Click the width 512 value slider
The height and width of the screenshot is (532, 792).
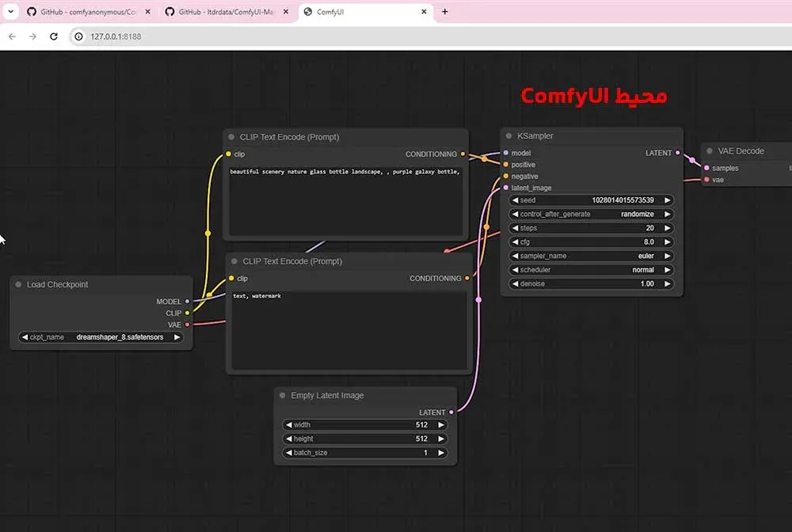364,425
